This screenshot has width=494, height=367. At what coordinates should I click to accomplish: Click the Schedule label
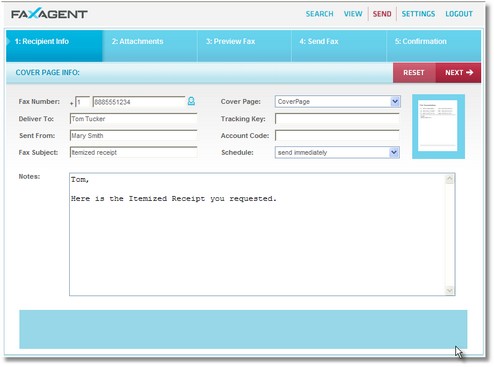click(237, 152)
